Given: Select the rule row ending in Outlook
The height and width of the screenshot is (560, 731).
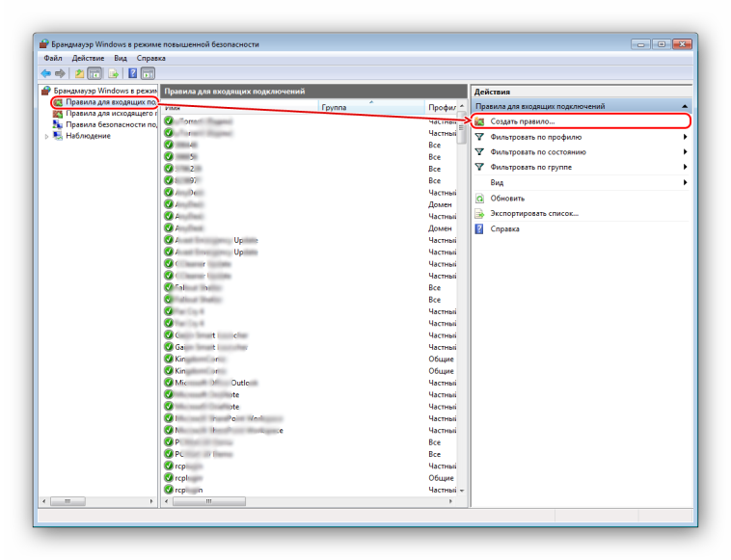Looking at the screenshot, I should [310, 383].
